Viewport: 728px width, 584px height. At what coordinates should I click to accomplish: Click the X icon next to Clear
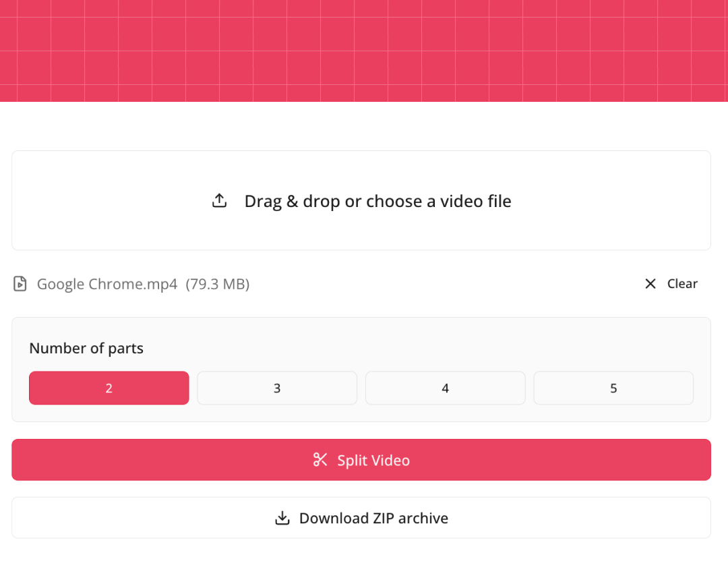[x=650, y=284]
